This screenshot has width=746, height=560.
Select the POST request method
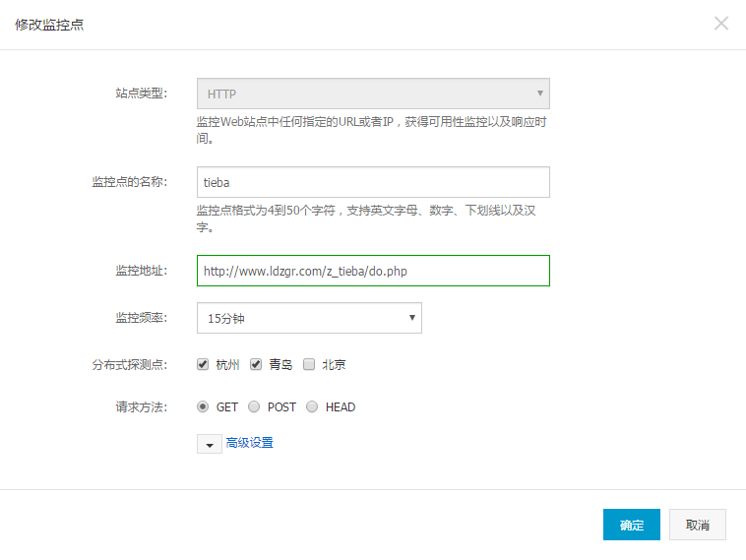pyautogui.click(x=254, y=406)
